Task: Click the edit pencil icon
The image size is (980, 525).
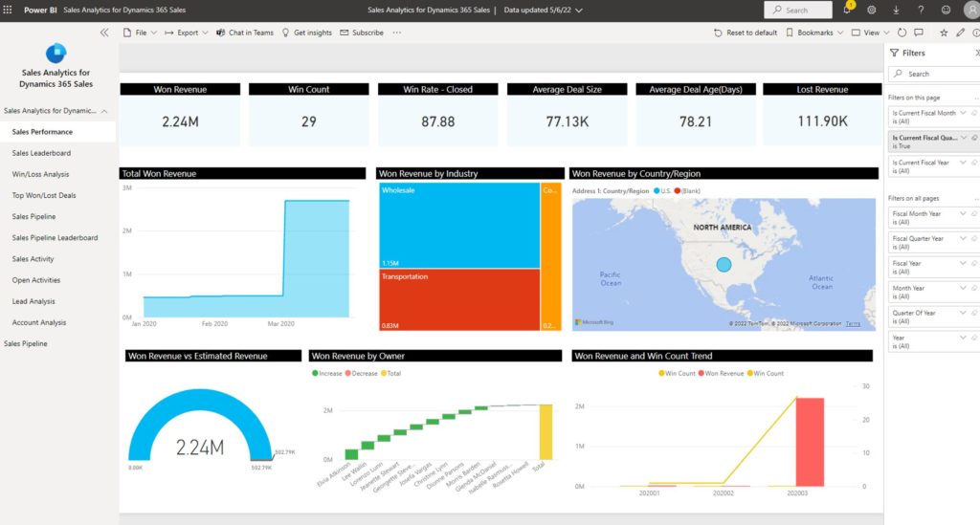Action: (961, 33)
